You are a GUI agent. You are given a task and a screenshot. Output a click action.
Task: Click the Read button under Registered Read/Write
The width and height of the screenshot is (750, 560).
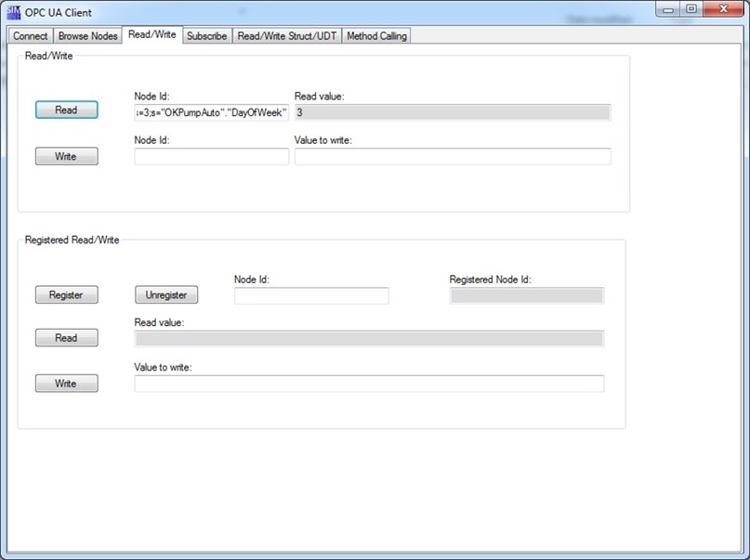click(x=67, y=338)
